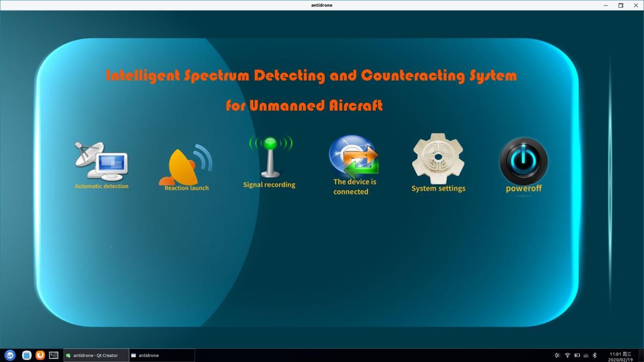
Task: Open the UK start menu launcher
Action: tap(10, 355)
